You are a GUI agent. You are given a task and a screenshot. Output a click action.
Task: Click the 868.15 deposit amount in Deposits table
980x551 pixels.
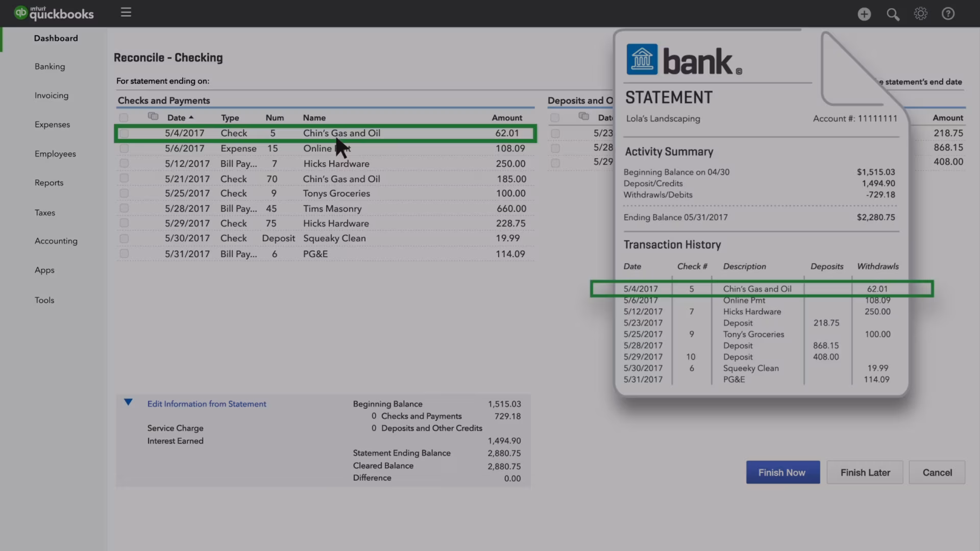[948, 147]
